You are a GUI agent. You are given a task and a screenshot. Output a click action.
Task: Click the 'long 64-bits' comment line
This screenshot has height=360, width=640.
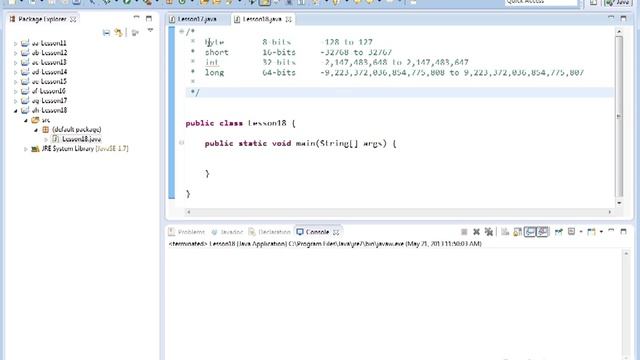tap(388, 73)
